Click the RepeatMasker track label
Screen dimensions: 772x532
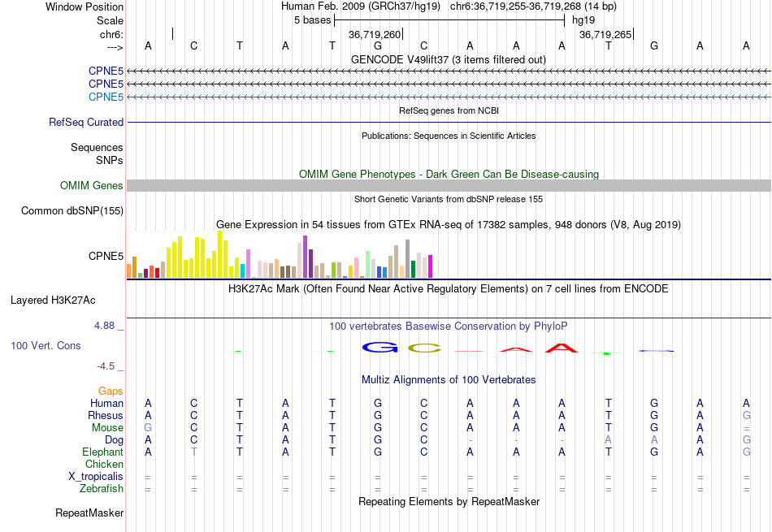pos(89,513)
